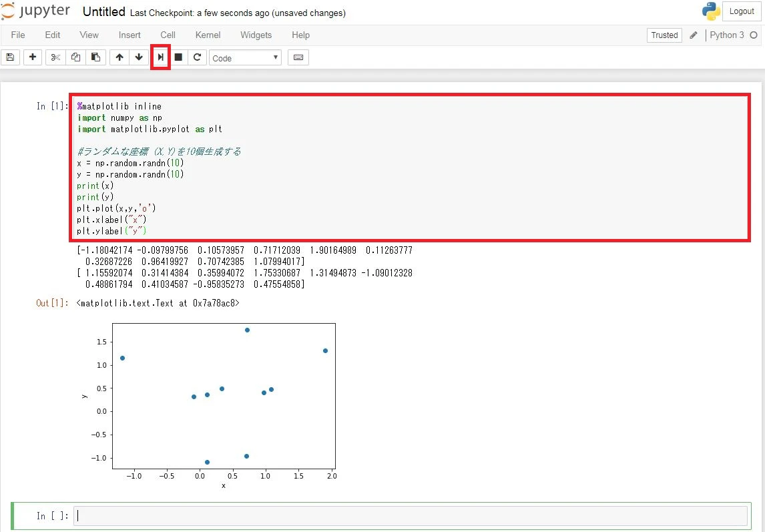This screenshot has height=532, width=765.
Task: Cut selected cells with scissors icon
Action: (x=55, y=57)
